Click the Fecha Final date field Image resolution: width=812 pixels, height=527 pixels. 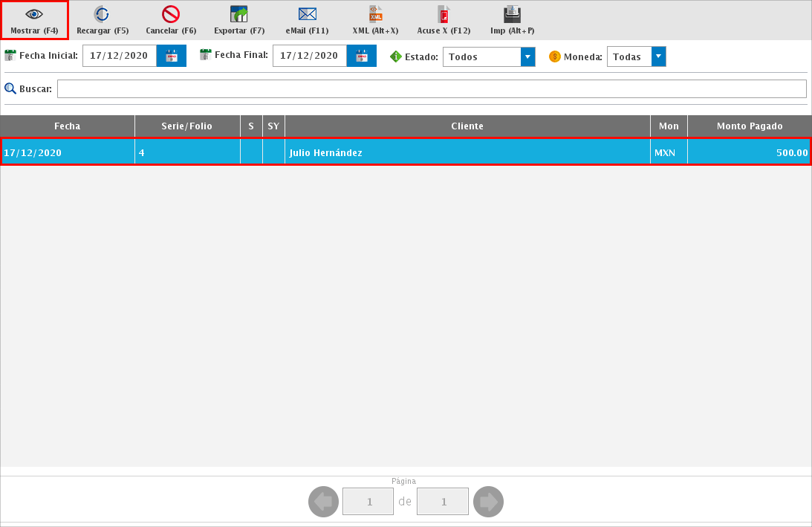click(310, 56)
